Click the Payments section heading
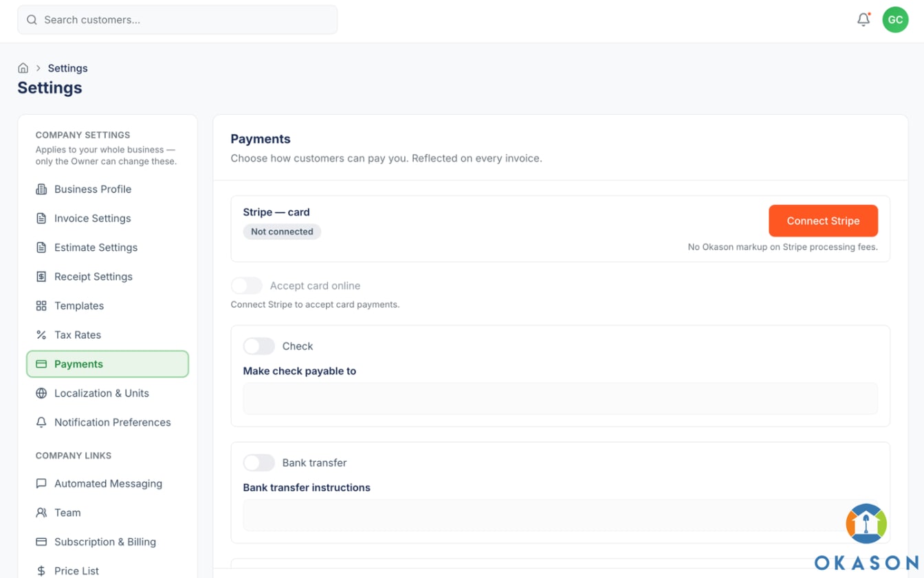 [x=261, y=139]
